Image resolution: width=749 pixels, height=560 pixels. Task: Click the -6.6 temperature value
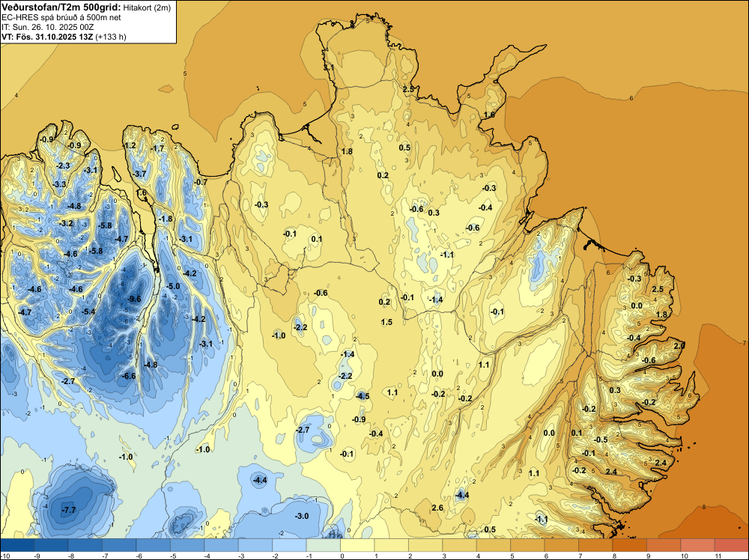coord(129,376)
